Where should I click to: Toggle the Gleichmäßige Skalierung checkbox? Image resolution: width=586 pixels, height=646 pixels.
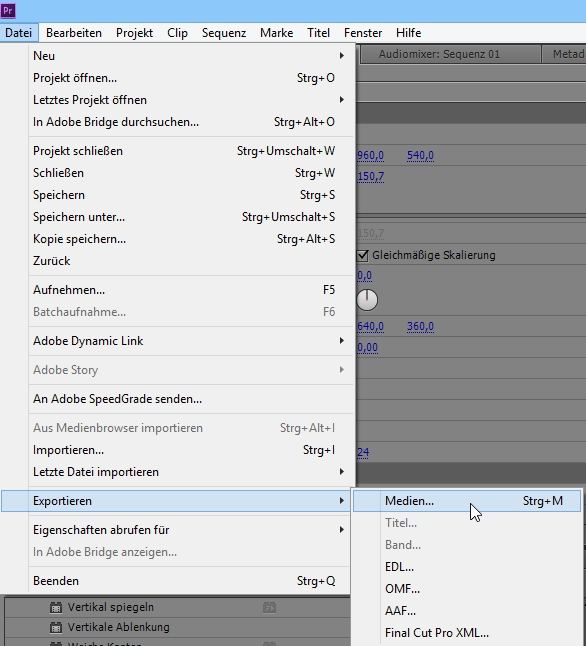(362, 255)
